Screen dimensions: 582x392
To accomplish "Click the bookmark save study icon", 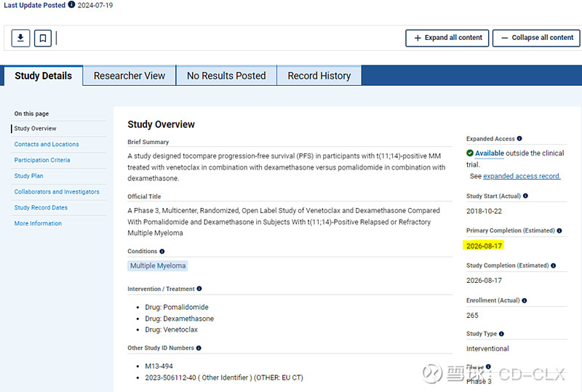I will click(43, 38).
